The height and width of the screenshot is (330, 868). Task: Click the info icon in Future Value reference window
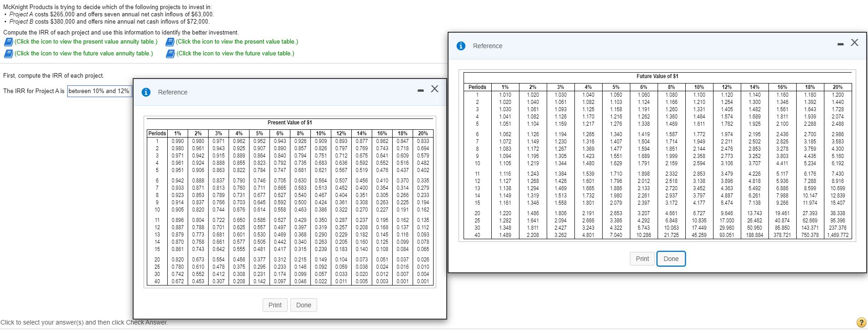pos(461,46)
